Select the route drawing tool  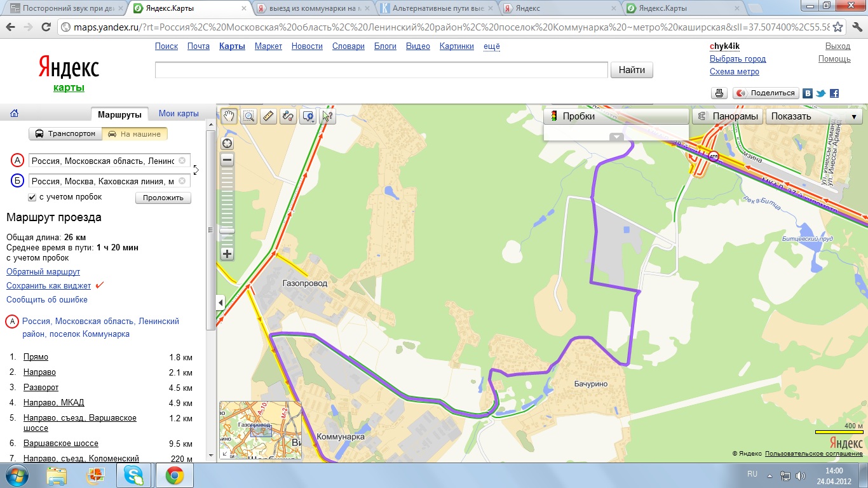coord(288,116)
